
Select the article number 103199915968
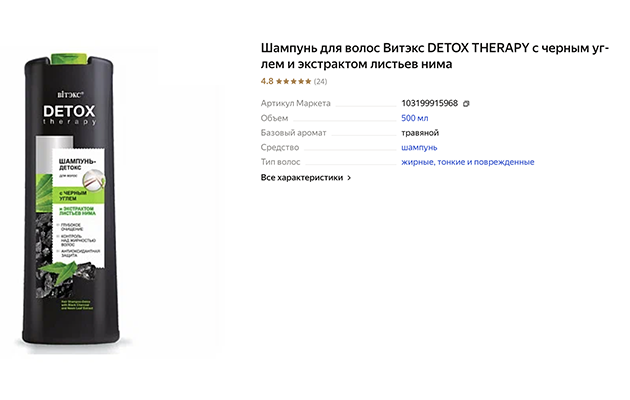click(430, 103)
